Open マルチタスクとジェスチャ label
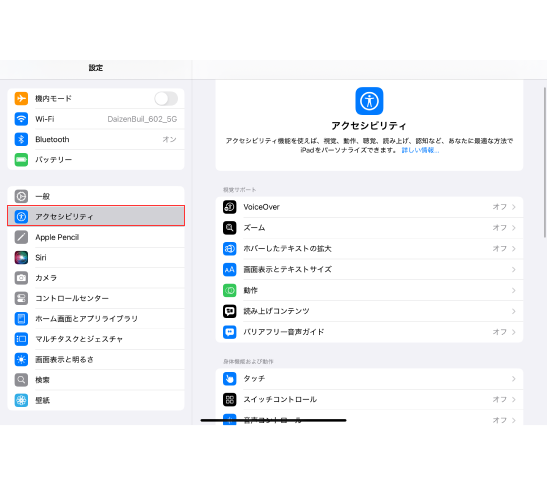The height and width of the screenshot is (500, 547). [79, 339]
